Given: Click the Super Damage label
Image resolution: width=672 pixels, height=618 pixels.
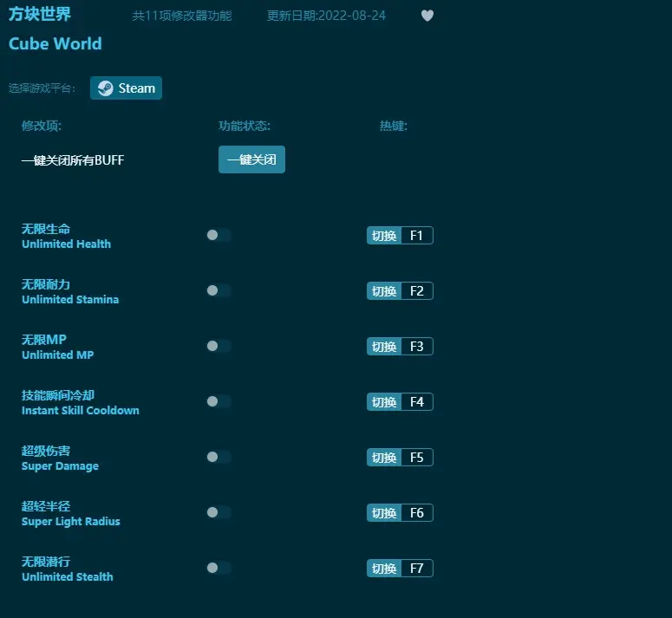Looking at the screenshot, I should [x=60, y=466].
